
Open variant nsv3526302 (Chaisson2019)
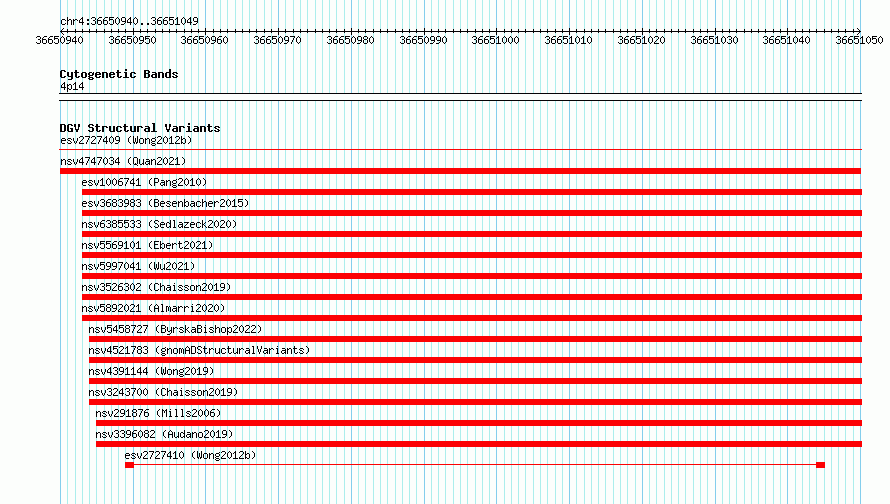coord(156,287)
